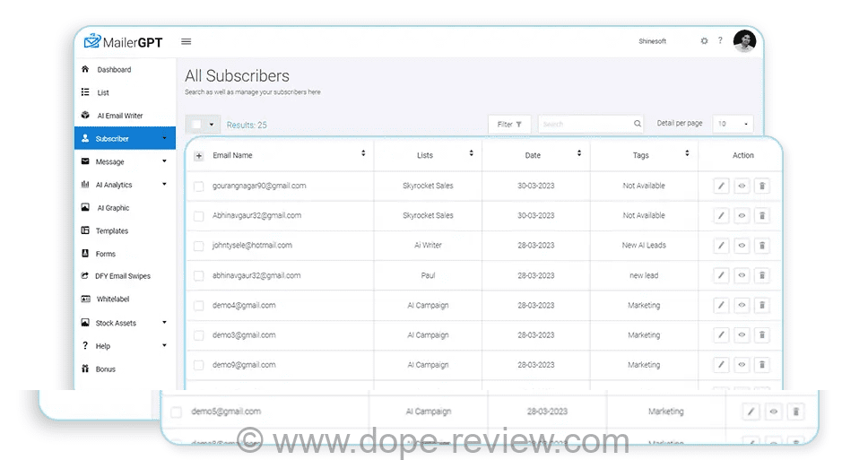Delete the johntysele@hotmail.com subscriber
The width and height of the screenshot is (868, 460).
761,246
